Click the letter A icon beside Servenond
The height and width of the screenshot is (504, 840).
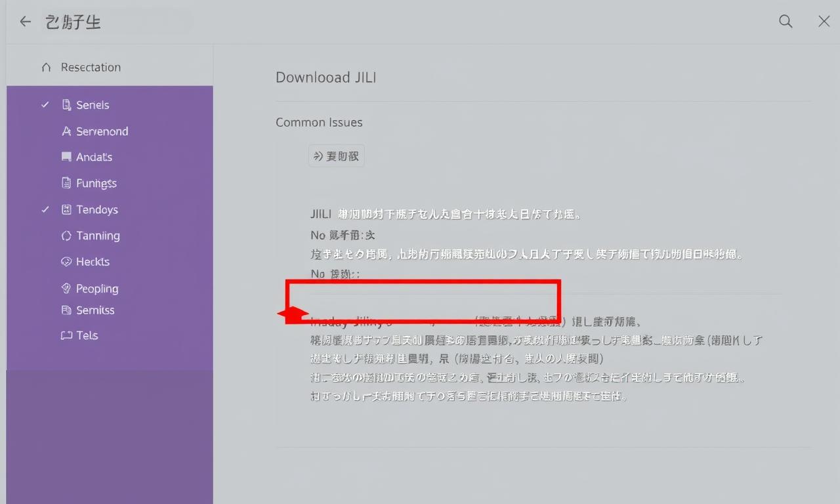tap(66, 131)
